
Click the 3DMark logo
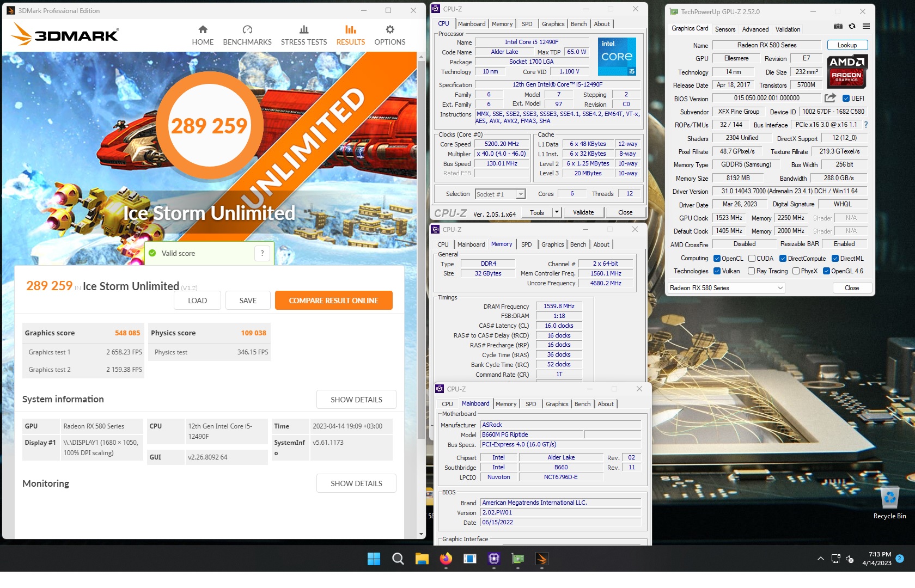coord(65,34)
